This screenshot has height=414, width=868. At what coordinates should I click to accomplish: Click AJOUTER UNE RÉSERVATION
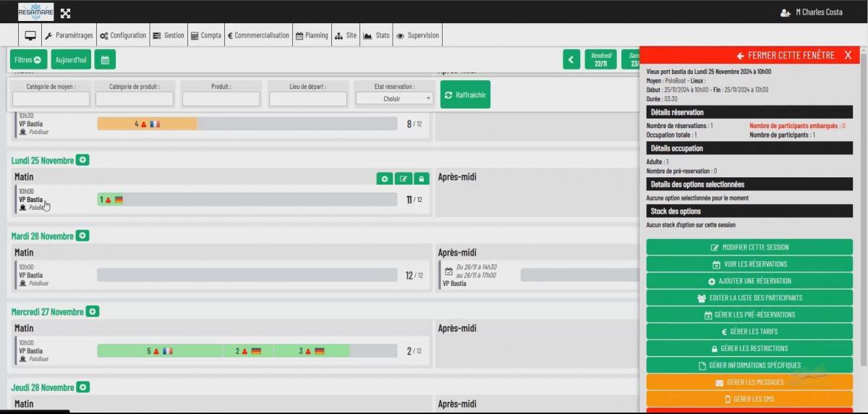tap(749, 281)
